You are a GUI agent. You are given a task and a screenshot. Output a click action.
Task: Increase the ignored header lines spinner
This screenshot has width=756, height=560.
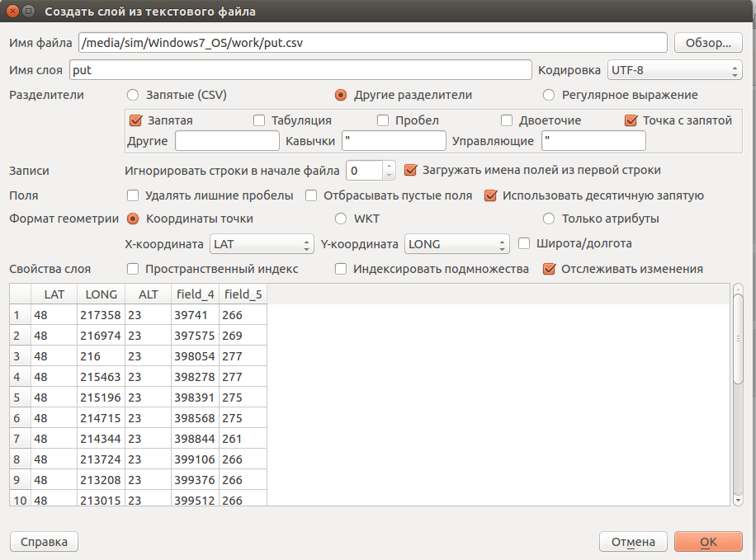click(390, 166)
